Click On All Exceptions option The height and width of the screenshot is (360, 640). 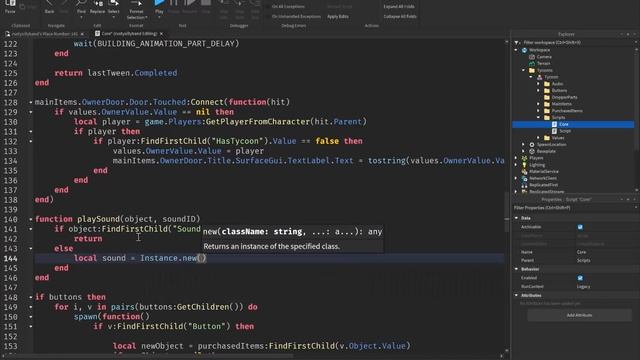[288, 7]
